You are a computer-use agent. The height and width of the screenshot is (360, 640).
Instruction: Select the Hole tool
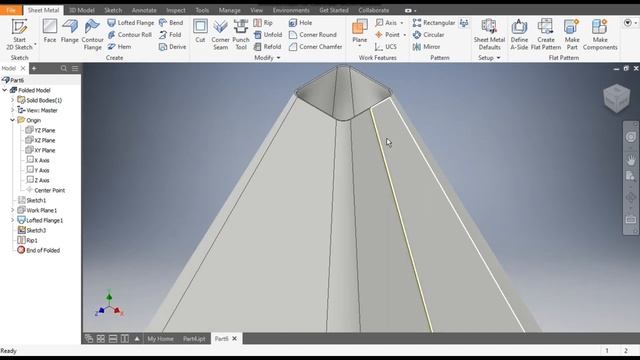tap(300, 23)
